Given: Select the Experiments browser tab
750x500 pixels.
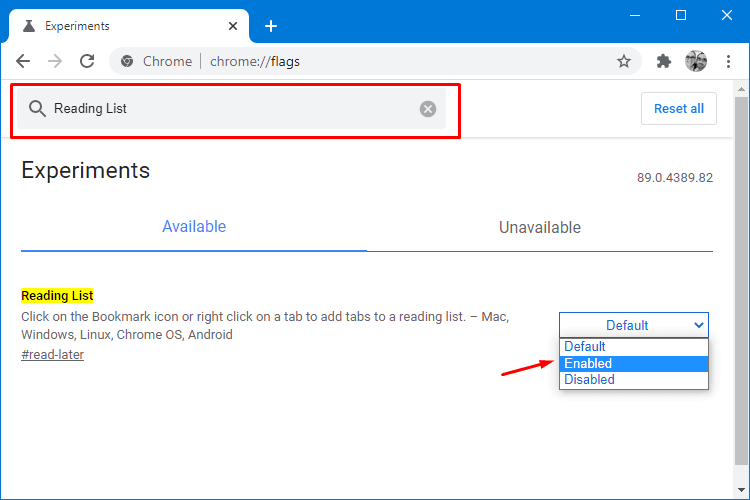Looking at the screenshot, I should tap(129, 26).
